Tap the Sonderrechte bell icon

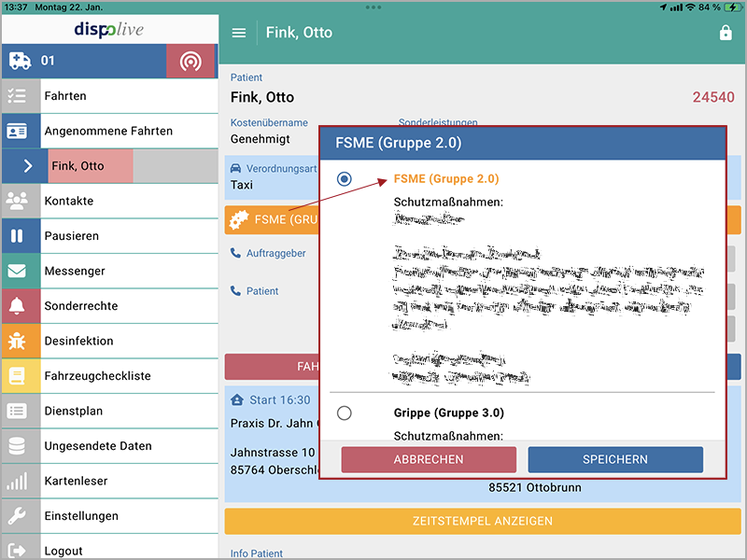(18, 306)
